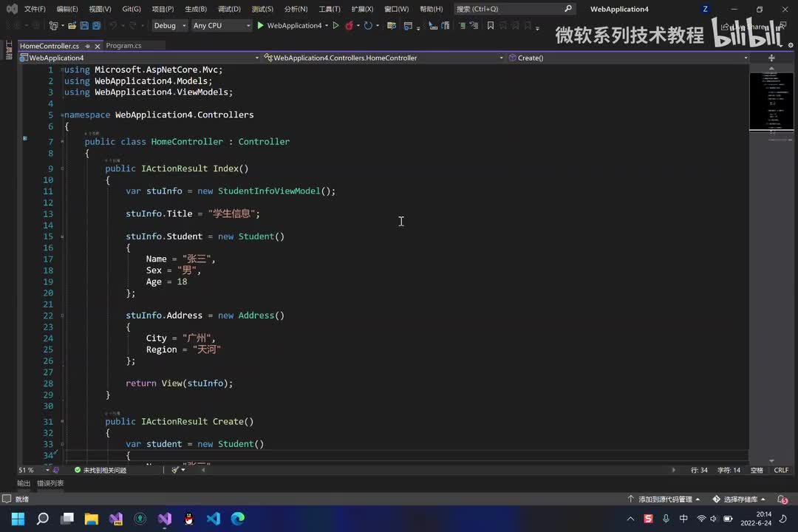Open File Explorer from the taskbar
Viewport: 798px width, 532px height.
(92, 519)
